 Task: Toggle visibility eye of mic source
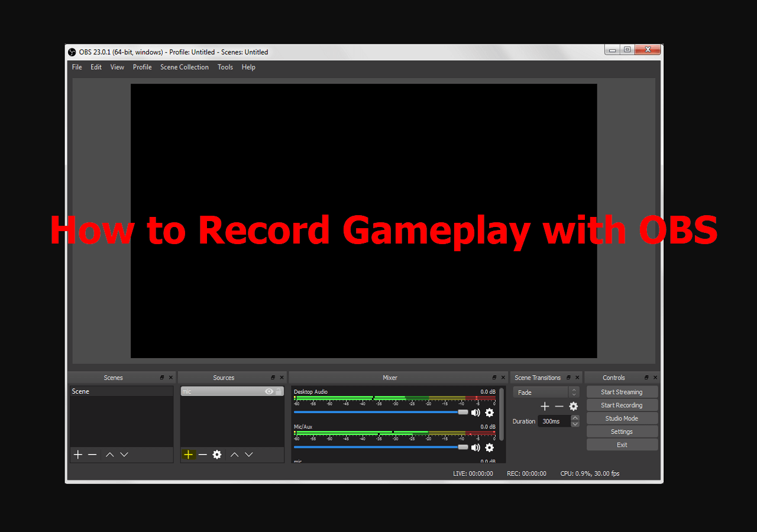[x=269, y=391]
